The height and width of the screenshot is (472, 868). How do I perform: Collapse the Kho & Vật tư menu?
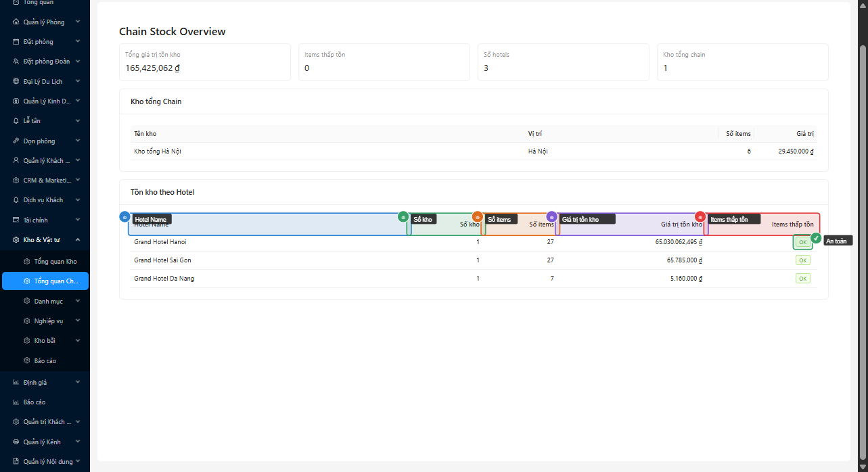pos(78,240)
